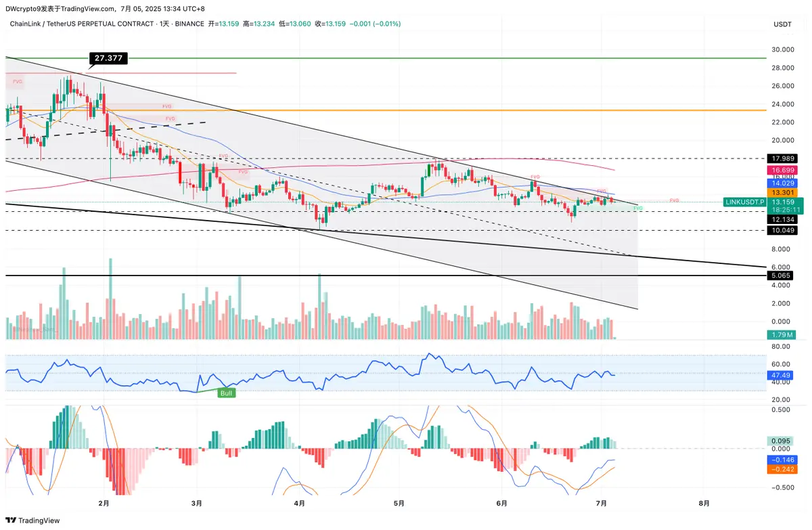
Task: Select the 27.377 price callout label
Action: (108, 59)
